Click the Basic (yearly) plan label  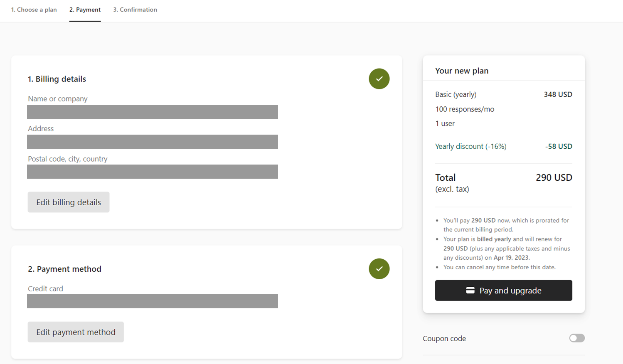click(456, 95)
